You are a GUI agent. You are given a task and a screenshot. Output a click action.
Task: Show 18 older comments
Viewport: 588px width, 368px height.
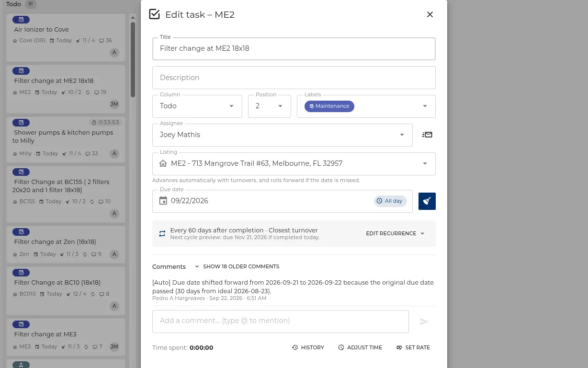(237, 266)
